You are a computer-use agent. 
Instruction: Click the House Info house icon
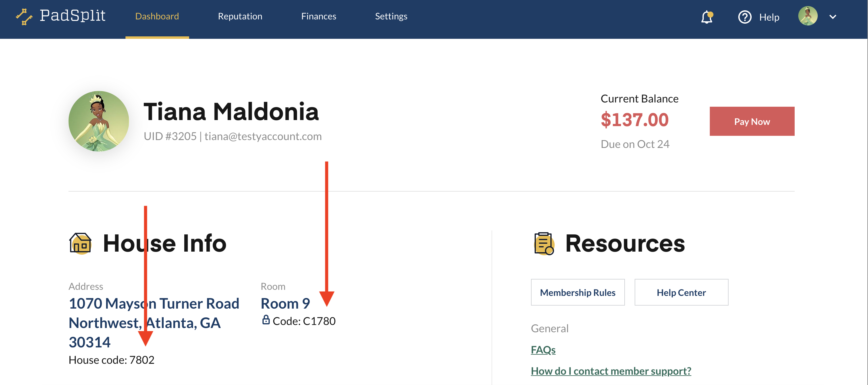click(80, 243)
